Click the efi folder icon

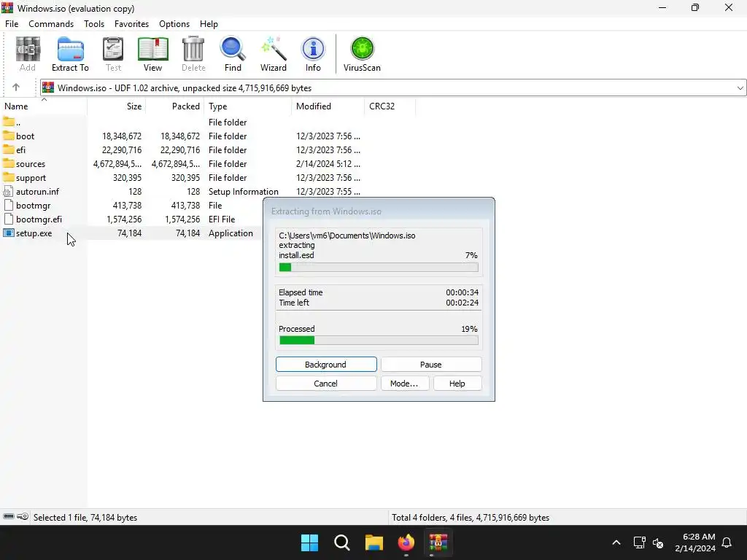[9, 149]
